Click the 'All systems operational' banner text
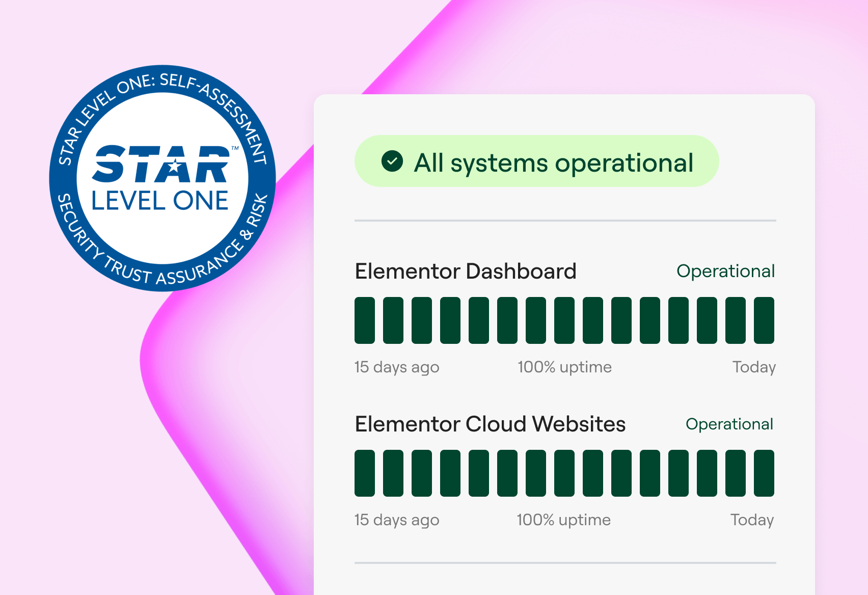The image size is (868, 595). point(553,163)
